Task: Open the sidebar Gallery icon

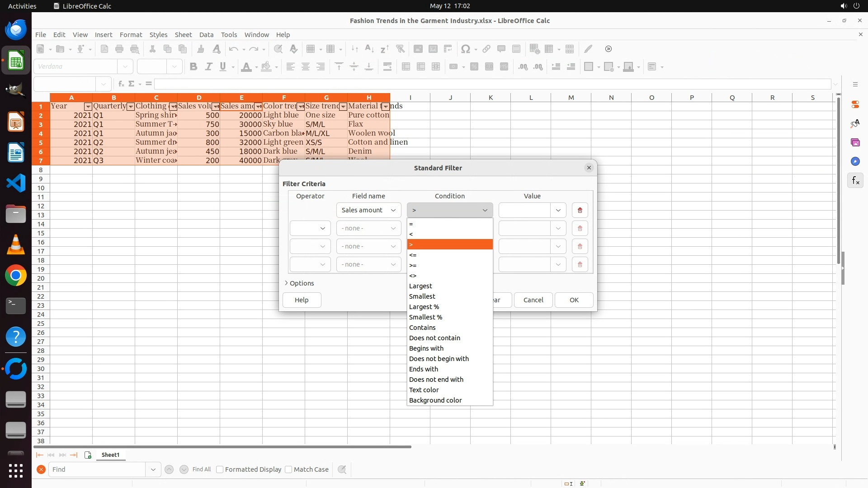Action: click(855, 142)
